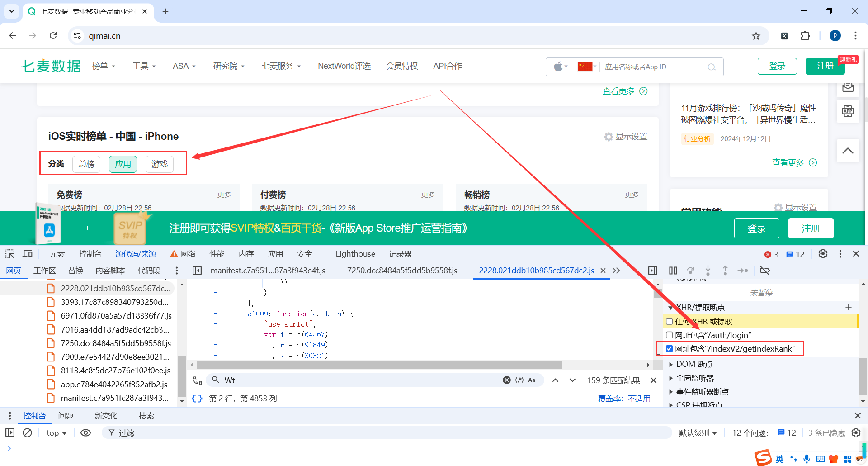Viewport: 868px width, 466px height.
Task: Select the 游戏 category filter
Action: pyautogui.click(x=160, y=164)
